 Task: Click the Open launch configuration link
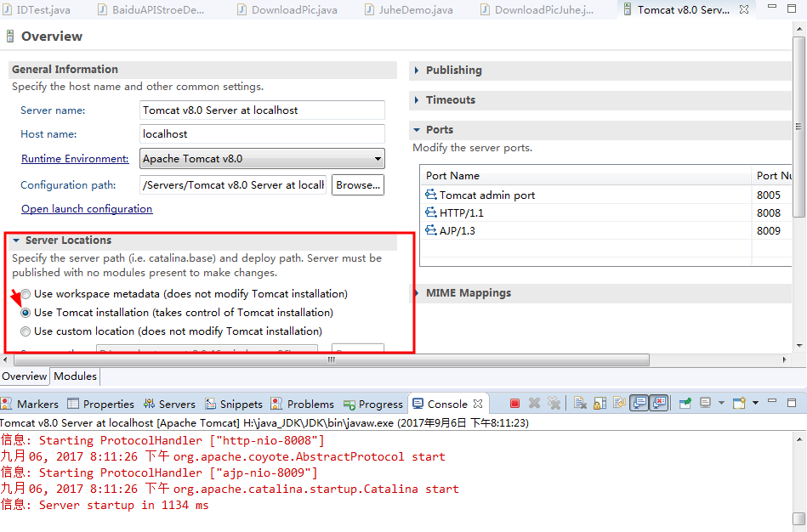[87, 208]
